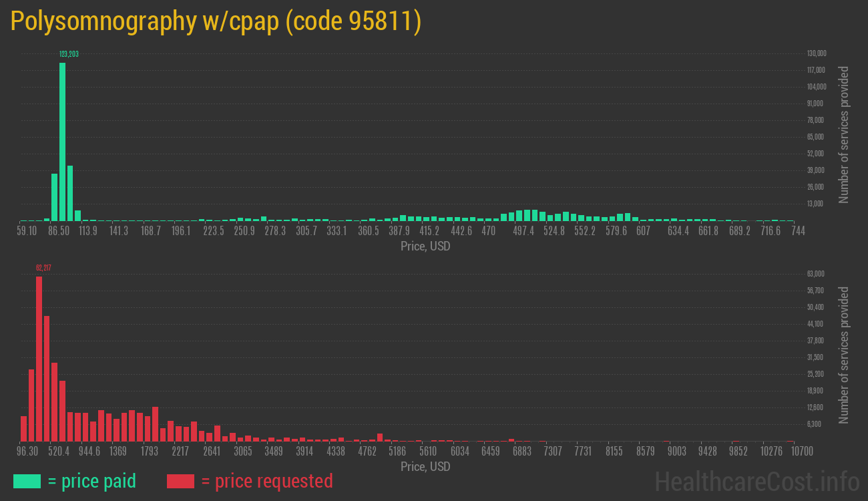Click "Price, USD" axis title under green chart
The height and width of the screenshot is (501, 868).
click(x=425, y=246)
